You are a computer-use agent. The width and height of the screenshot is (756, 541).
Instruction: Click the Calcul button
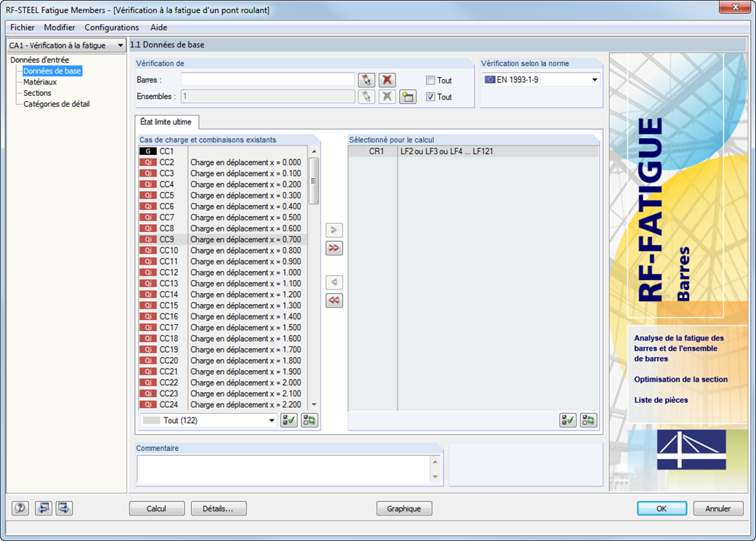click(157, 509)
